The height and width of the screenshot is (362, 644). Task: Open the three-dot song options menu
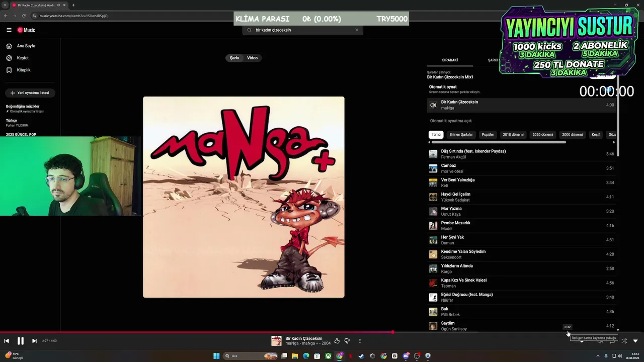point(360,341)
